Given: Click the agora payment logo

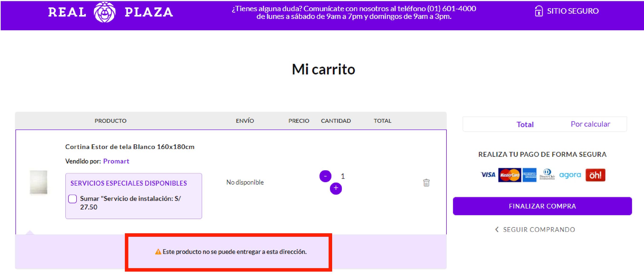Looking at the screenshot, I should 570,175.
